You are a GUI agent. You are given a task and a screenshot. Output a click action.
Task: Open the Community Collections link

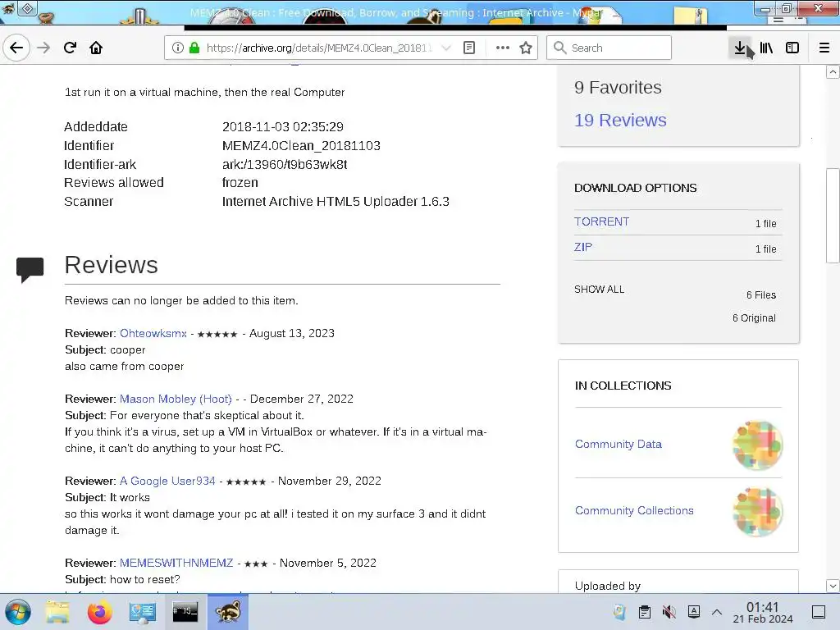coord(634,510)
